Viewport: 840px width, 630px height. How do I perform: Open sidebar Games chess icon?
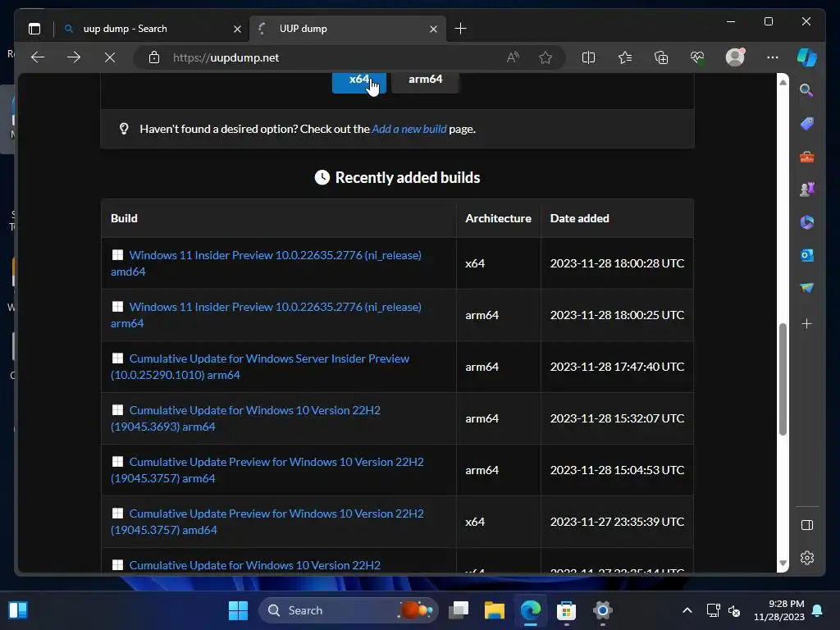(807, 189)
